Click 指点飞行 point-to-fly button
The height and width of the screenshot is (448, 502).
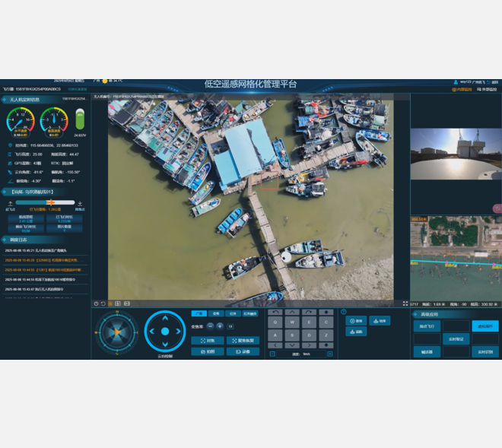pos(427,326)
